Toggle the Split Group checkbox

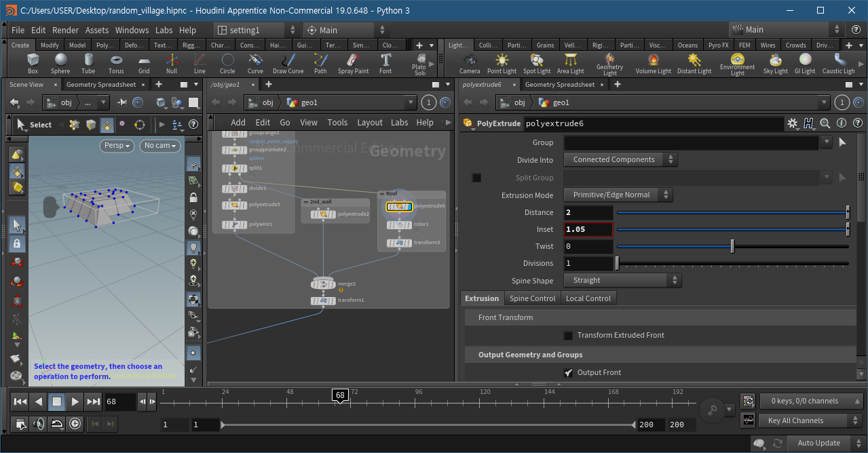pos(476,178)
